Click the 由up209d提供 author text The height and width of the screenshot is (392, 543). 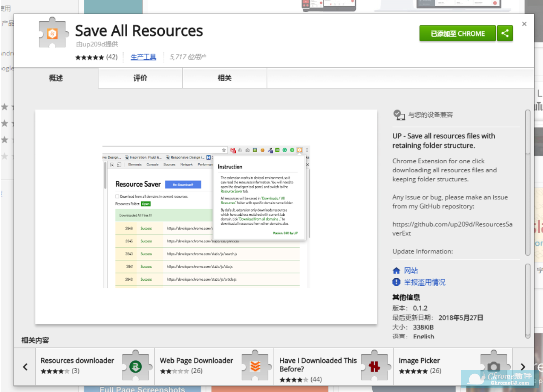click(97, 44)
